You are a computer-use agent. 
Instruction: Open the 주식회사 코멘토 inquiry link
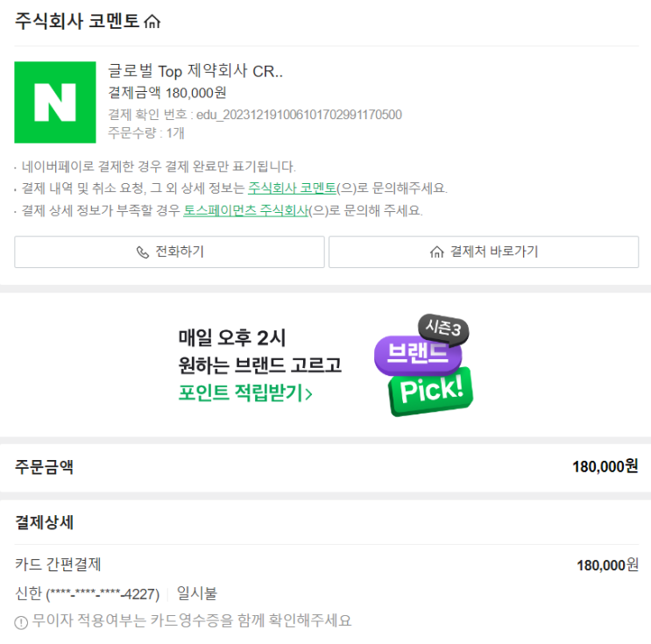[293, 188]
